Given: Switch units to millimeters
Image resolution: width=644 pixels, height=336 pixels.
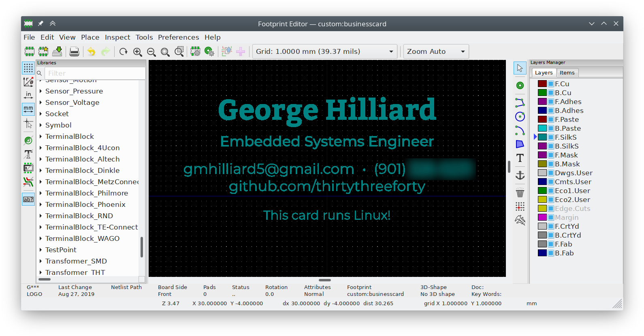Looking at the screenshot, I should (28, 109).
